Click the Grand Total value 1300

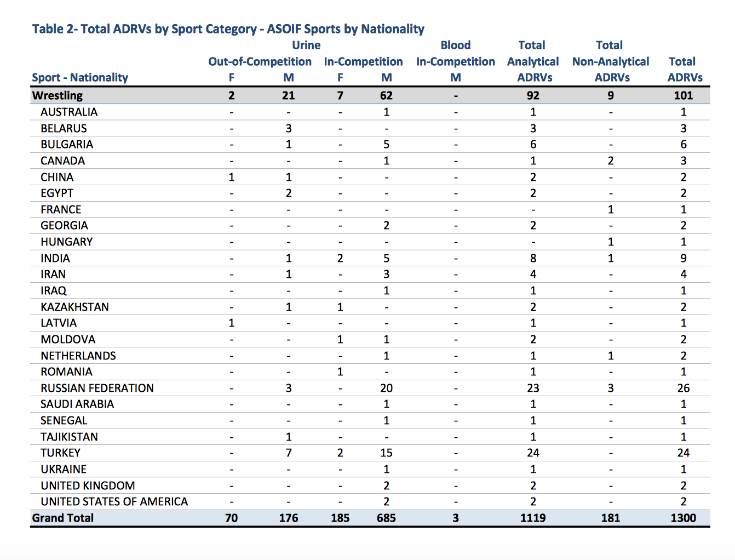[683, 518]
